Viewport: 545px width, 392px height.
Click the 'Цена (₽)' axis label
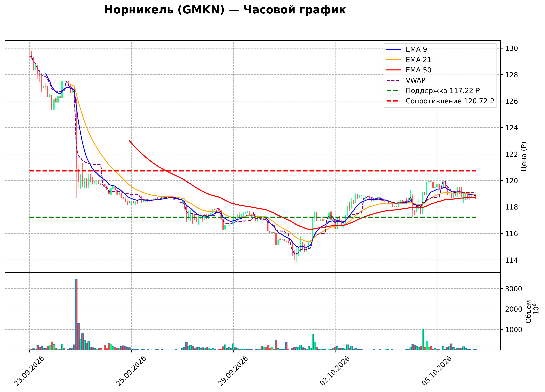(524, 156)
